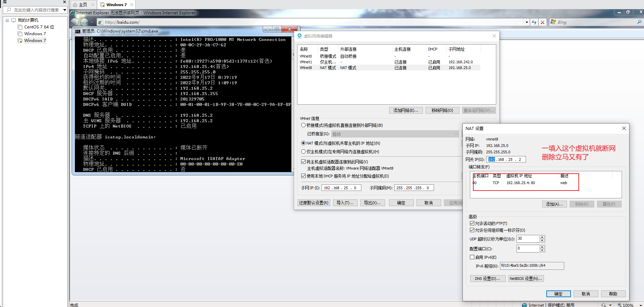Select VMnet1 row in network list
This screenshot has height=307, width=644.
click(x=389, y=62)
